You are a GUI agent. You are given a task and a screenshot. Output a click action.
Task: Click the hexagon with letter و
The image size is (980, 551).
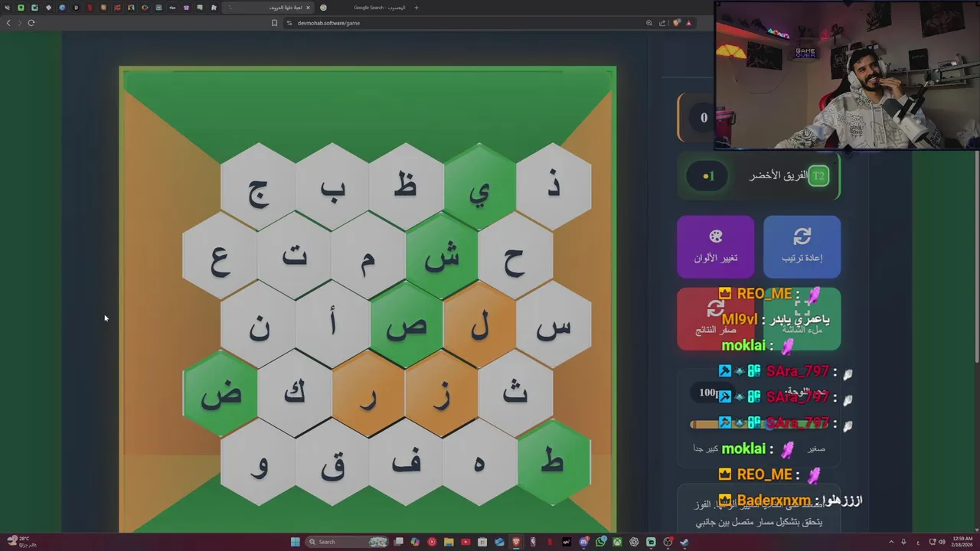(258, 463)
